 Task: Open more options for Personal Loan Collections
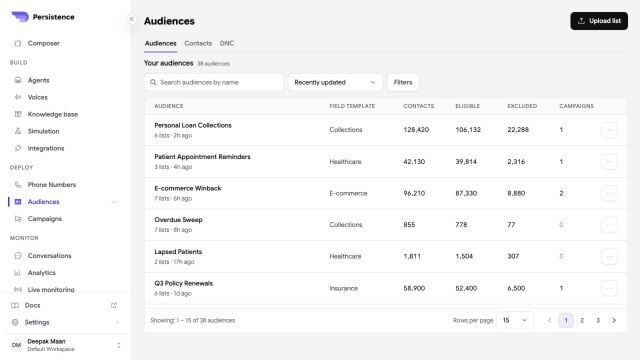[609, 130]
